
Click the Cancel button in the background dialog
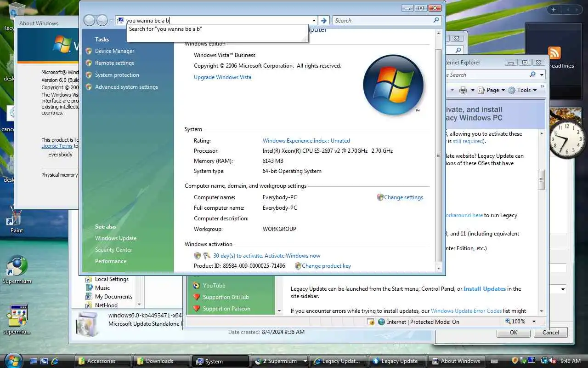click(x=551, y=332)
